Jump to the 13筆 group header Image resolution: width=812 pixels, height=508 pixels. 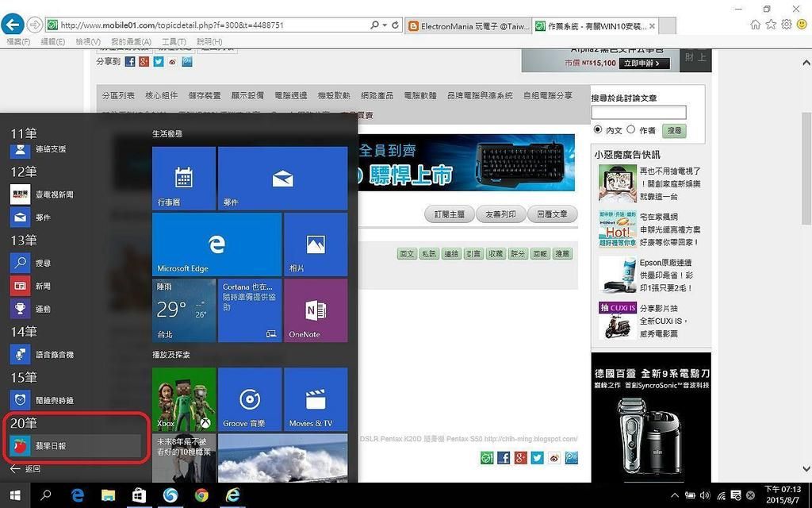pyautogui.click(x=24, y=241)
